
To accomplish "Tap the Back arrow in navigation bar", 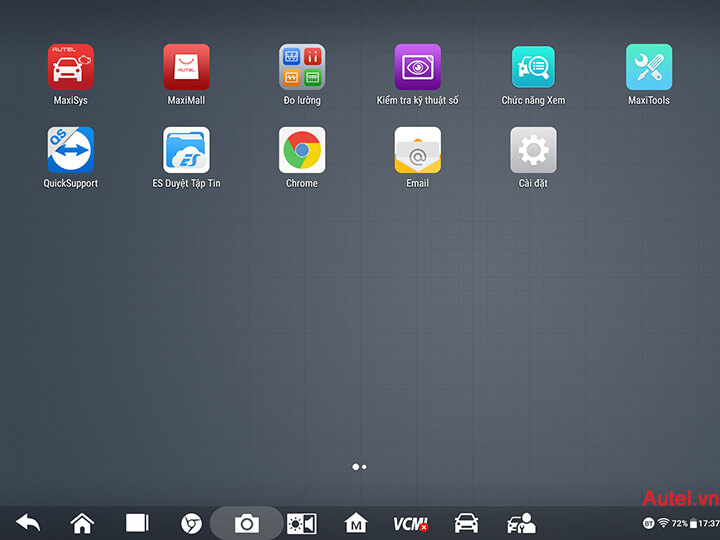I will [x=28, y=523].
